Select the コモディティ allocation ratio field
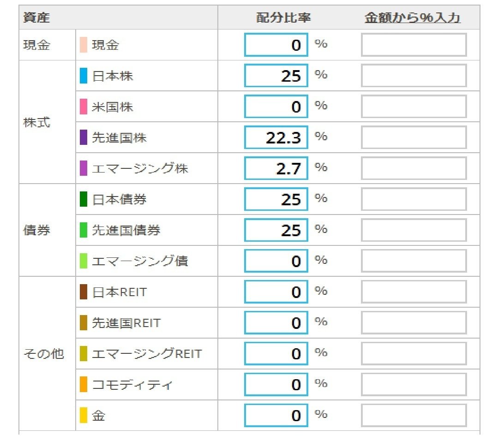This screenshot has width=504, height=441. click(x=276, y=384)
